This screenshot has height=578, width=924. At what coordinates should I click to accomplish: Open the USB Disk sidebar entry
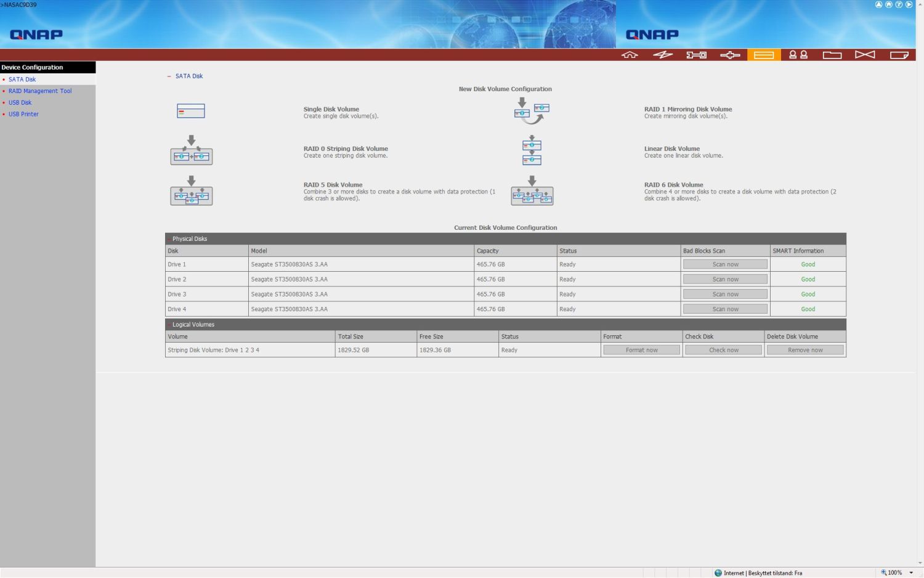point(20,103)
